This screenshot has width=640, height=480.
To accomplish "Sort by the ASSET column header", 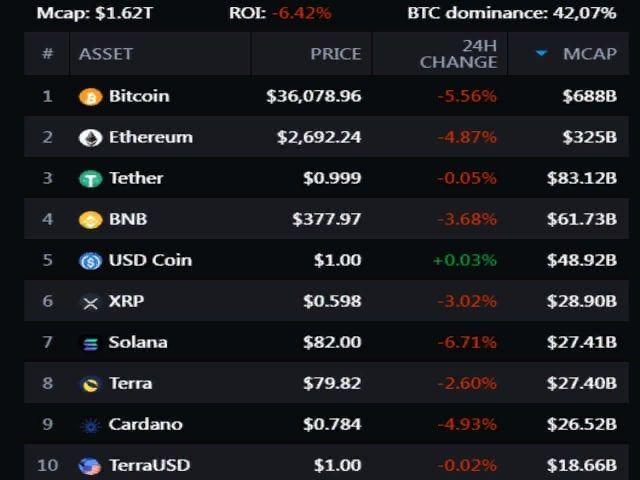I will 106,54.
